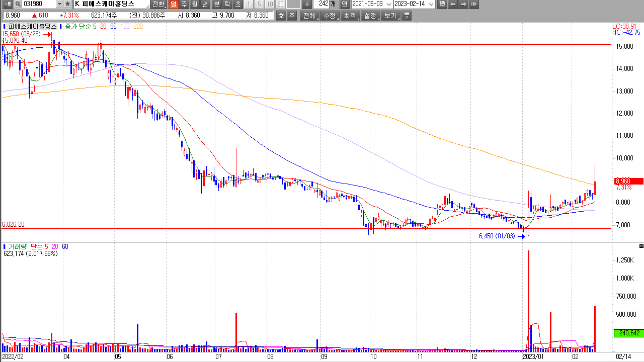Switch to tick chart 틱
644x362 pixels.
tap(227, 4)
